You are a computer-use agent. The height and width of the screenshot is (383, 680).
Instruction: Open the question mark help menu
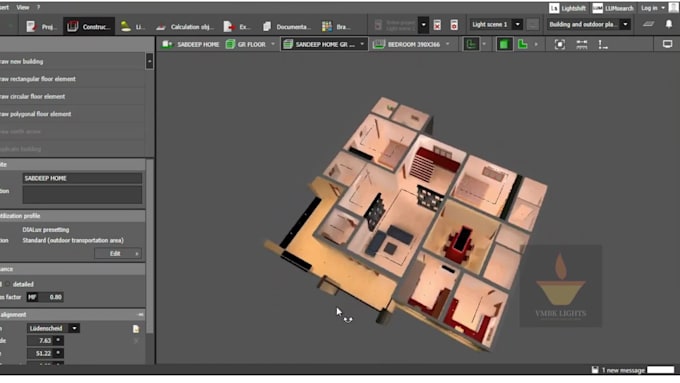coord(38,7)
